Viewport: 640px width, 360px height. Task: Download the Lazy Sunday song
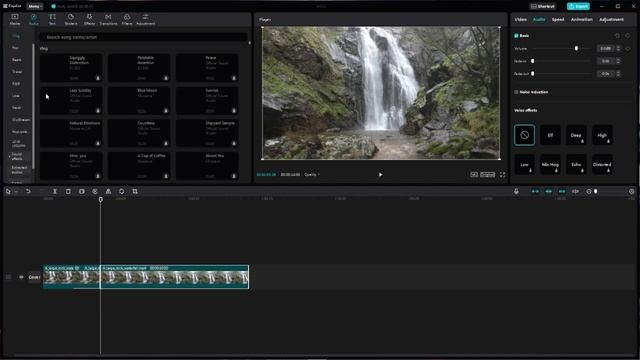click(x=98, y=110)
